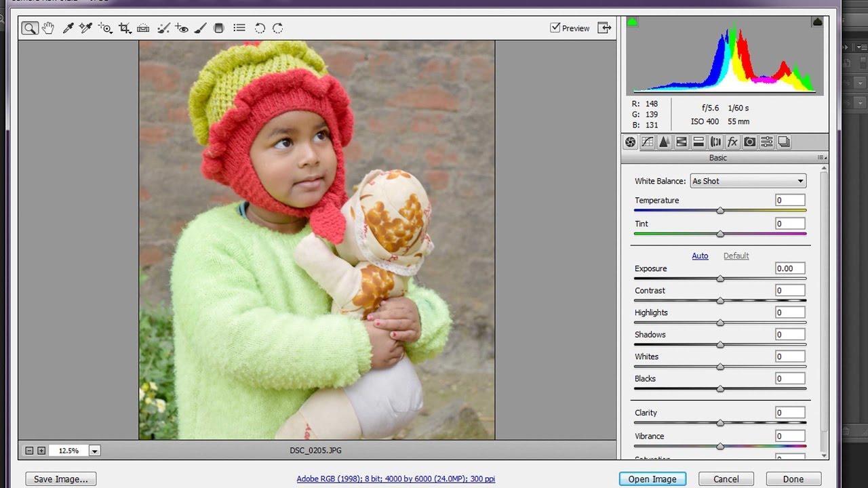Choose the Color Sampler tool
Image resolution: width=868 pixels, height=488 pixels.
[x=85, y=28]
